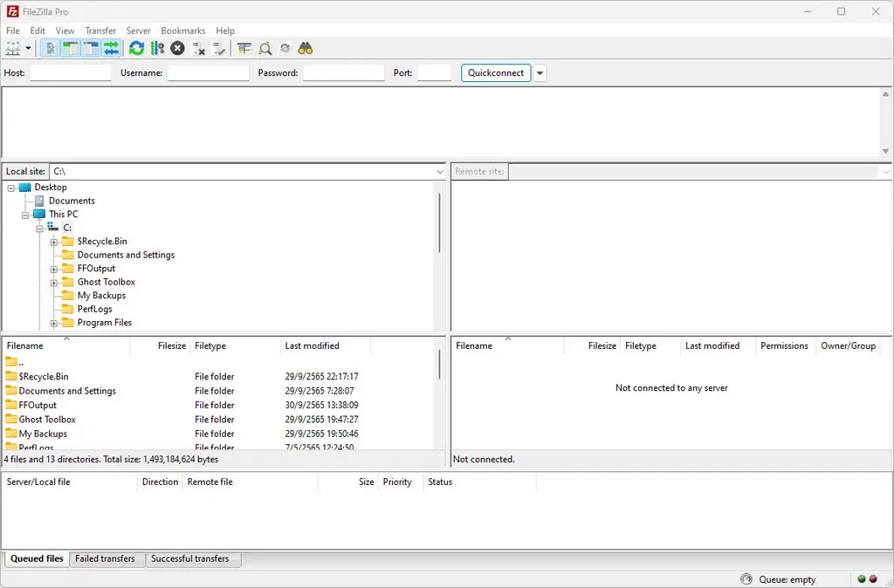Select PerfLogs in the local tree
The image size is (894, 588).
tap(94, 309)
